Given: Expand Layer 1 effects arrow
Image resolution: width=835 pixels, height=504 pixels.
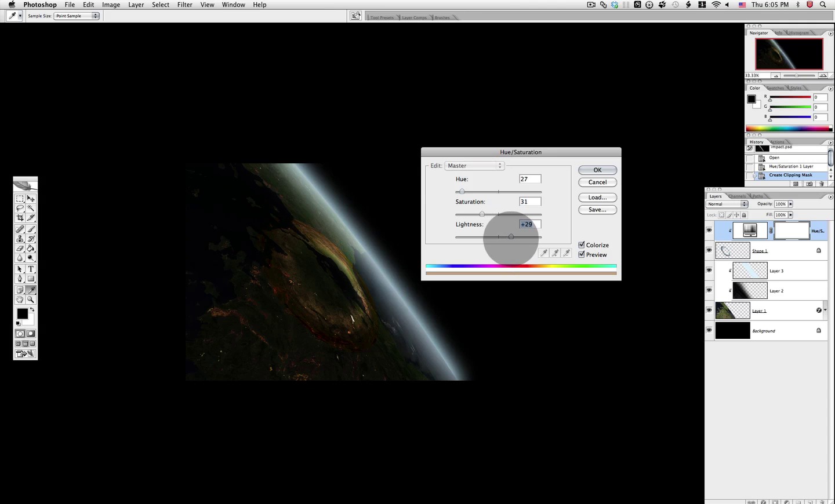Looking at the screenshot, I should click(x=825, y=310).
